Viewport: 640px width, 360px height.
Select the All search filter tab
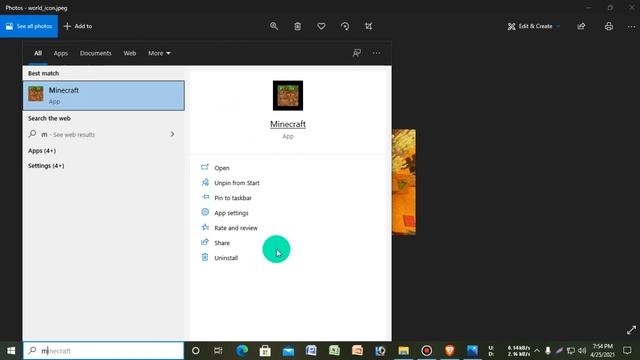click(x=38, y=53)
